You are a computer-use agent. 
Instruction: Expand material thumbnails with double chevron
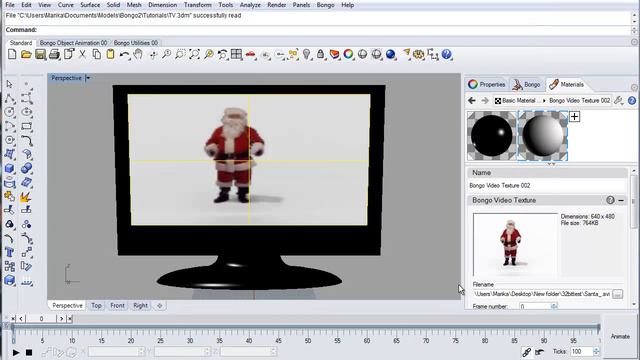[551, 164]
